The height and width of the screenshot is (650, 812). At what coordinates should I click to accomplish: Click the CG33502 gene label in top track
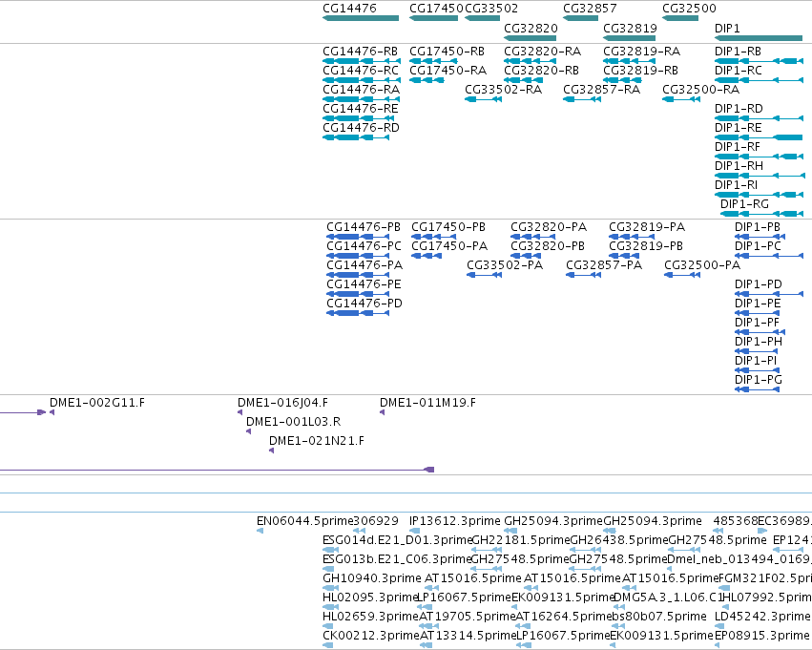[x=491, y=9]
